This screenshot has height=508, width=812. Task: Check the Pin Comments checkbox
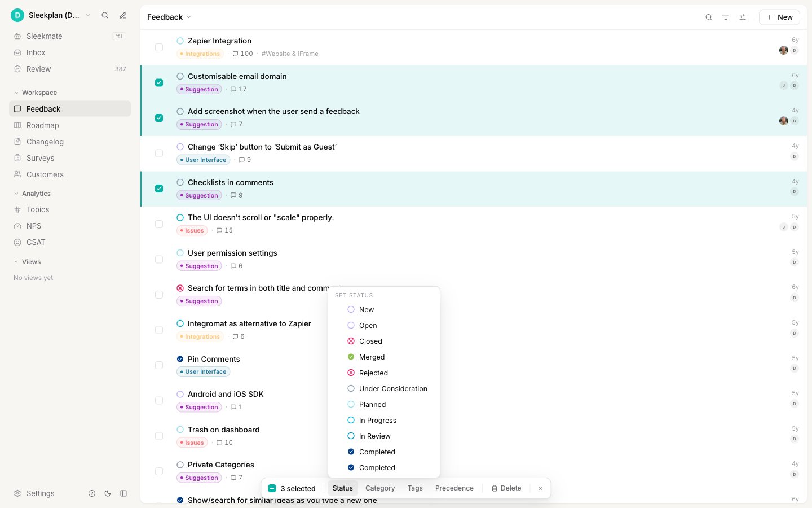pyautogui.click(x=159, y=365)
